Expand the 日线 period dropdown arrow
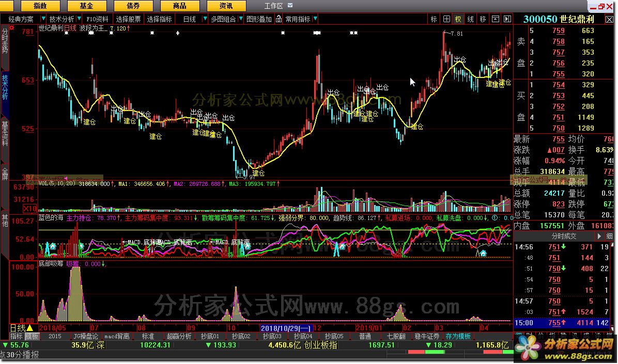 pyautogui.click(x=205, y=19)
